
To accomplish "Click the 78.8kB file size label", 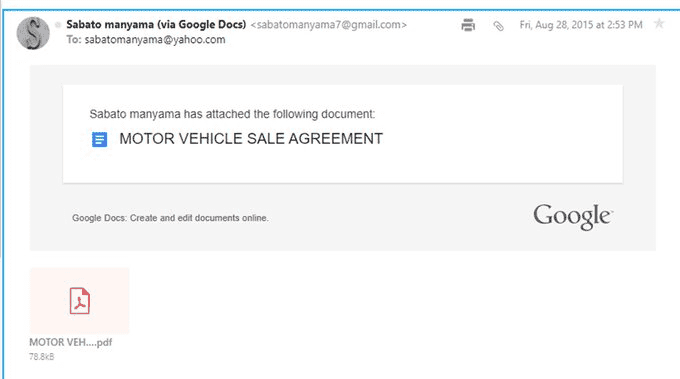I will (42, 357).
